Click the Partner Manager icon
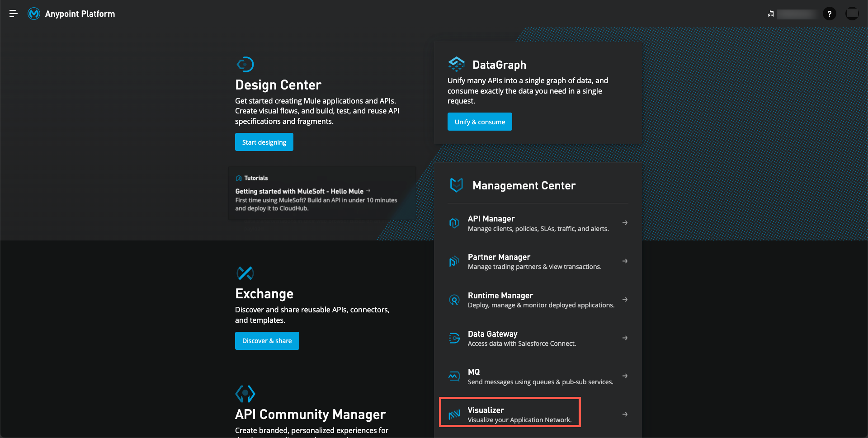Image resolution: width=868 pixels, height=438 pixels. coord(454,261)
